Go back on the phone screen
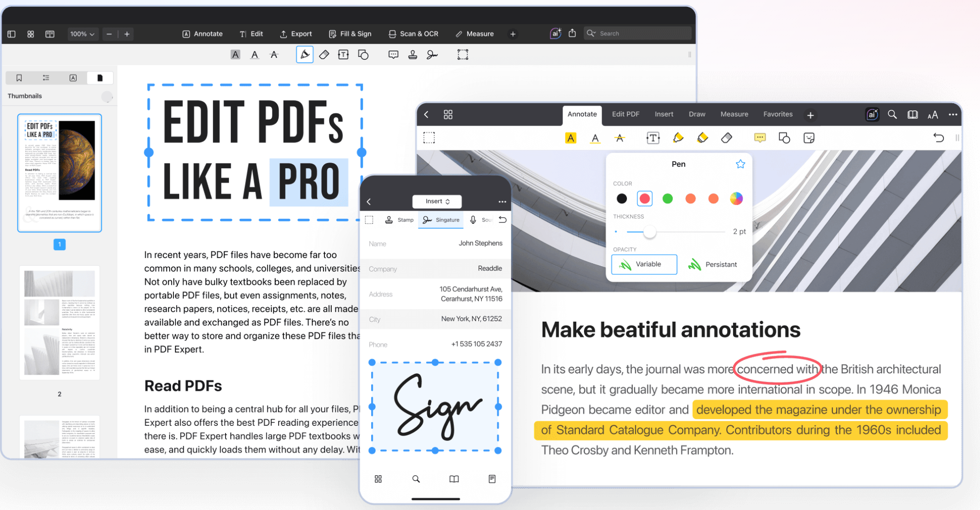The width and height of the screenshot is (980, 510). pyautogui.click(x=369, y=201)
